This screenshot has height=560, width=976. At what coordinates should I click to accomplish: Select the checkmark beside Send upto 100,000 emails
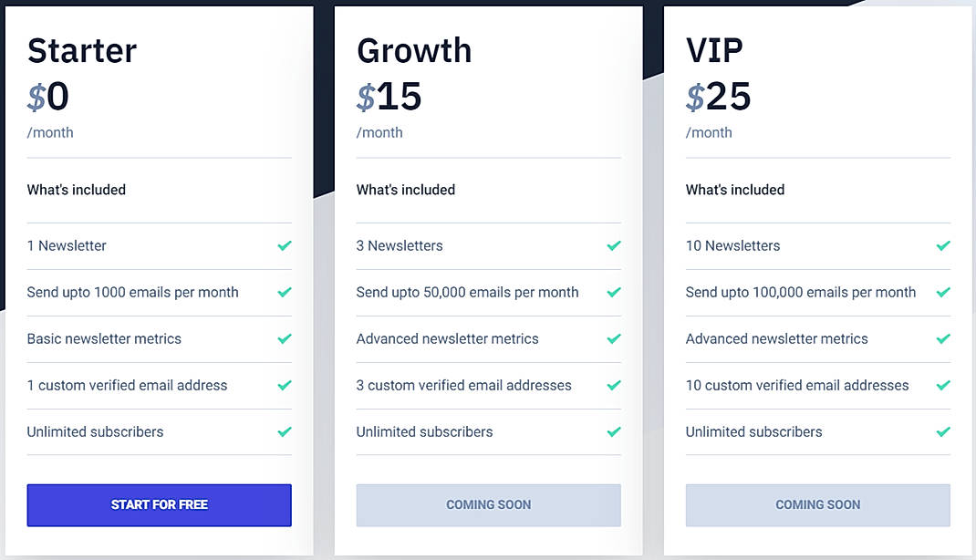pyautogui.click(x=942, y=292)
